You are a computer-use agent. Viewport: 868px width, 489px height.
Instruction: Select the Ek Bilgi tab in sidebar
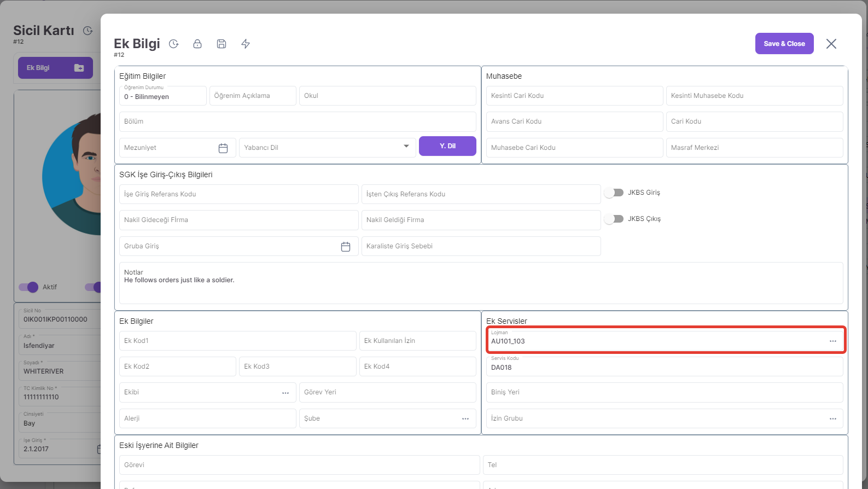(55, 68)
